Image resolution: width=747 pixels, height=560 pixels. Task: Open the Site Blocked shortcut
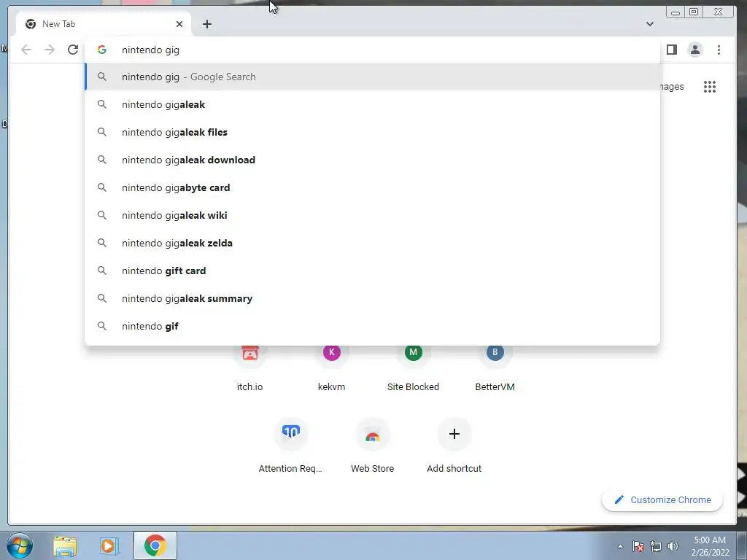pyautogui.click(x=413, y=367)
